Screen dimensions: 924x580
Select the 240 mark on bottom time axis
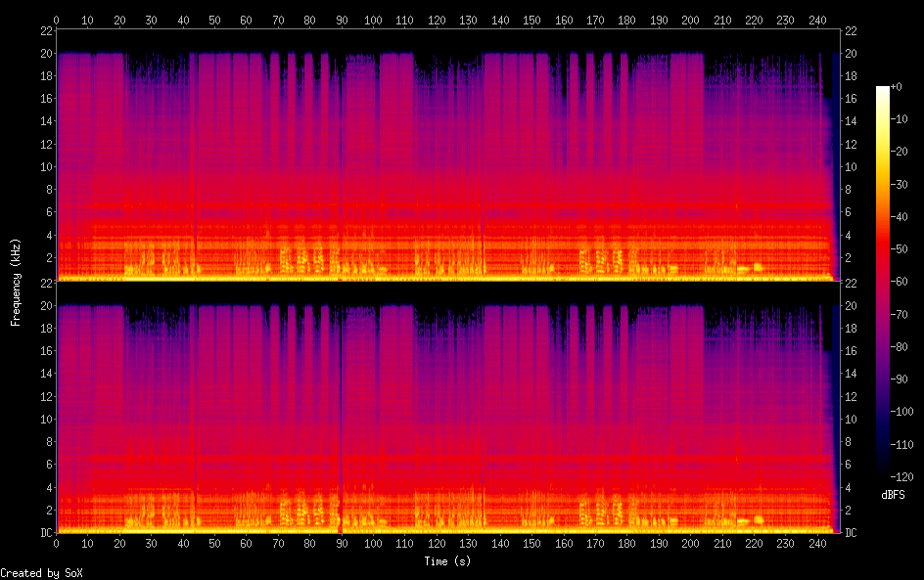[x=816, y=543]
